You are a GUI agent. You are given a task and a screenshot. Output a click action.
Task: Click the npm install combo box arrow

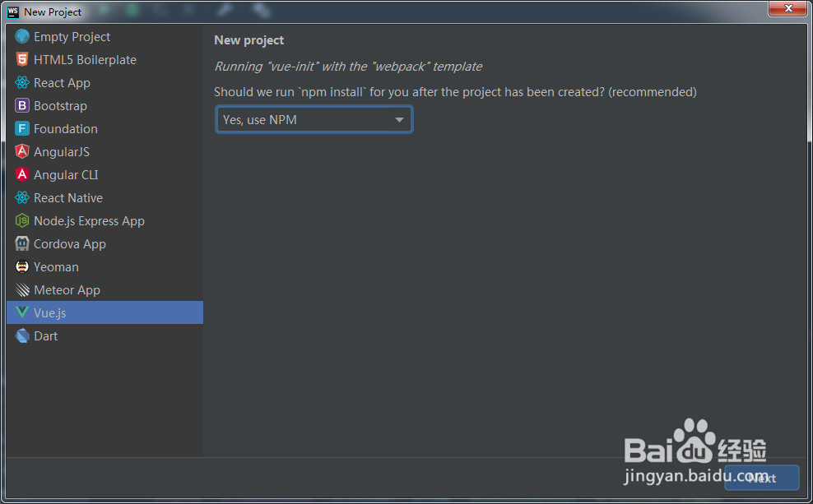click(x=399, y=120)
